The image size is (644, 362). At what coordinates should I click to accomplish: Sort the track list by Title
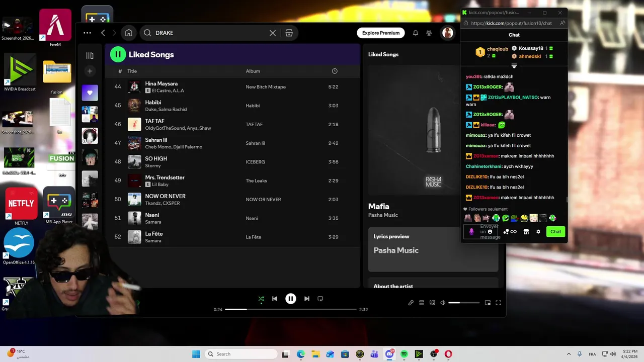point(132,71)
